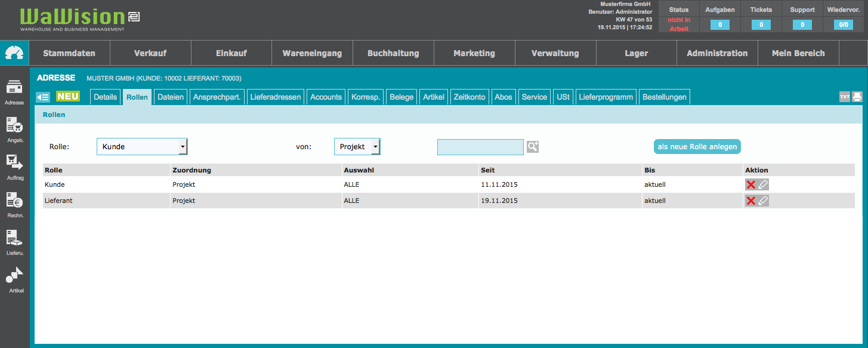Delete the Kunde role with red X
Screen dimensions: 868x348
pos(750,184)
